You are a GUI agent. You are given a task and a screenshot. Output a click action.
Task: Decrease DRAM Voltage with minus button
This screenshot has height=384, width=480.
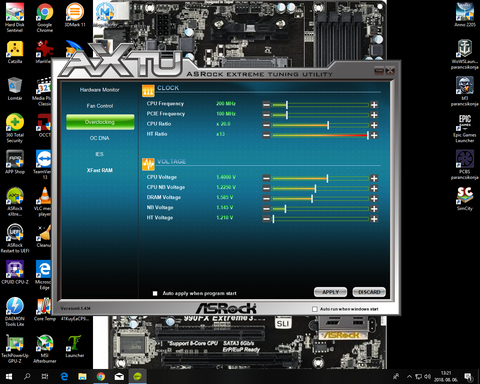[266, 199]
